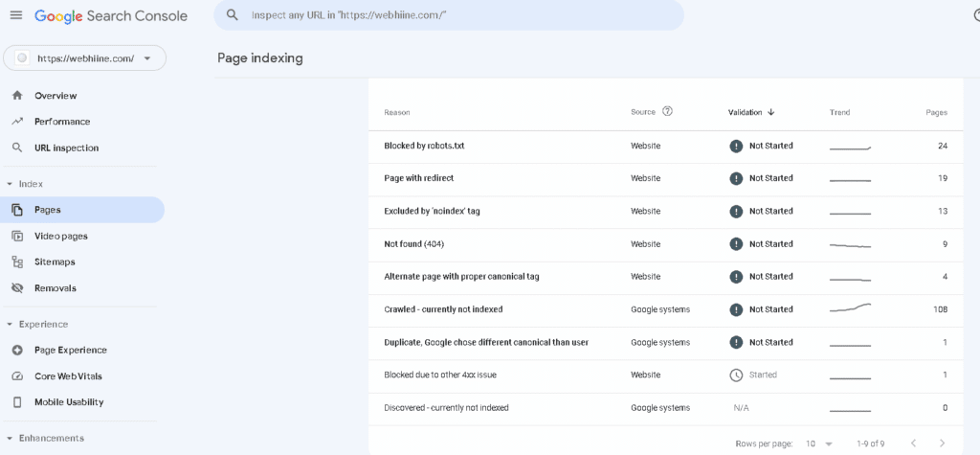Open Mobile Usability report
The height and width of the screenshot is (455, 980).
(x=82, y=401)
